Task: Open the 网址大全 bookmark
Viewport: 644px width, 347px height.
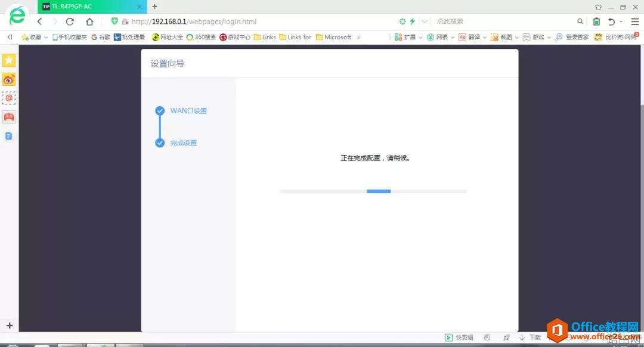Action: coord(167,37)
